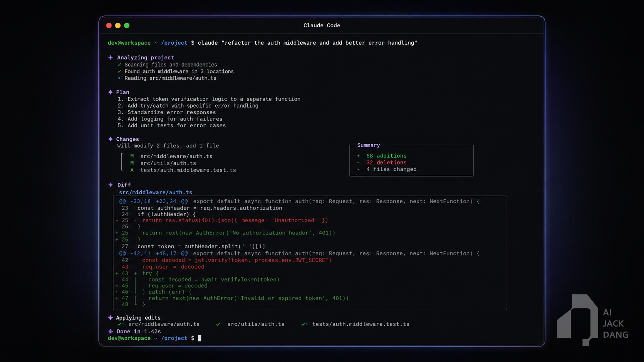Click checkmark beside applied src/utils/auth.ts
Viewport: 644px width, 362px height.
[x=219, y=324]
